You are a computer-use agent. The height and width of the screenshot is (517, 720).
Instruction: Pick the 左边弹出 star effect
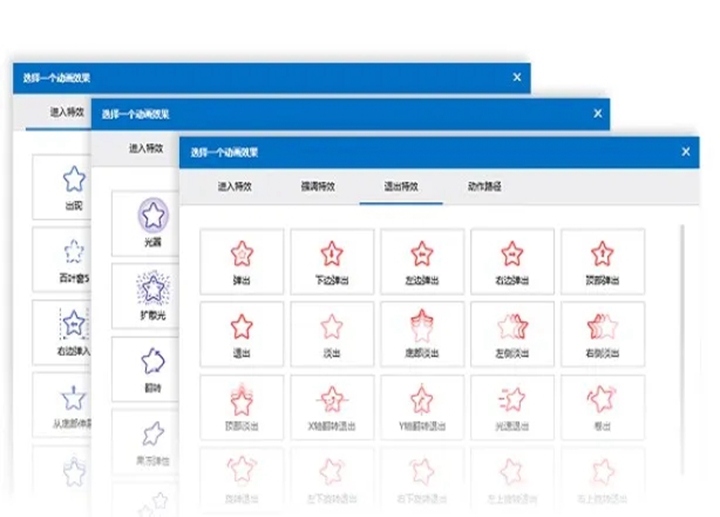tap(422, 262)
